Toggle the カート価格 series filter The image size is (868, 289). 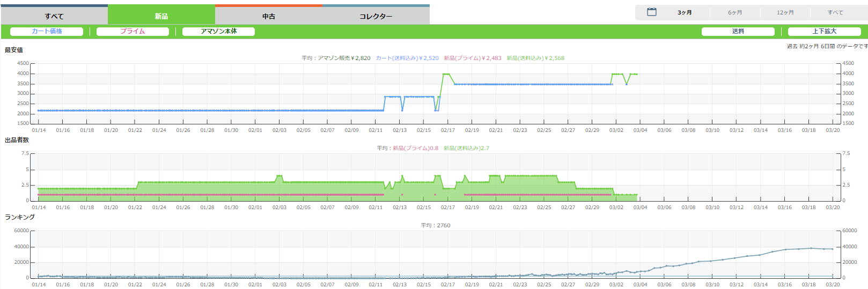pos(47,32)
